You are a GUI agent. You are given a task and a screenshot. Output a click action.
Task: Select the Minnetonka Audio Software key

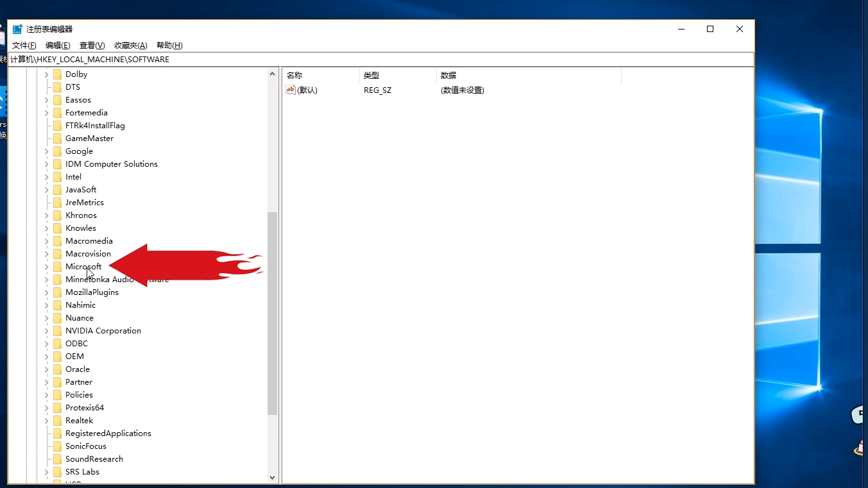coord(117,280)
